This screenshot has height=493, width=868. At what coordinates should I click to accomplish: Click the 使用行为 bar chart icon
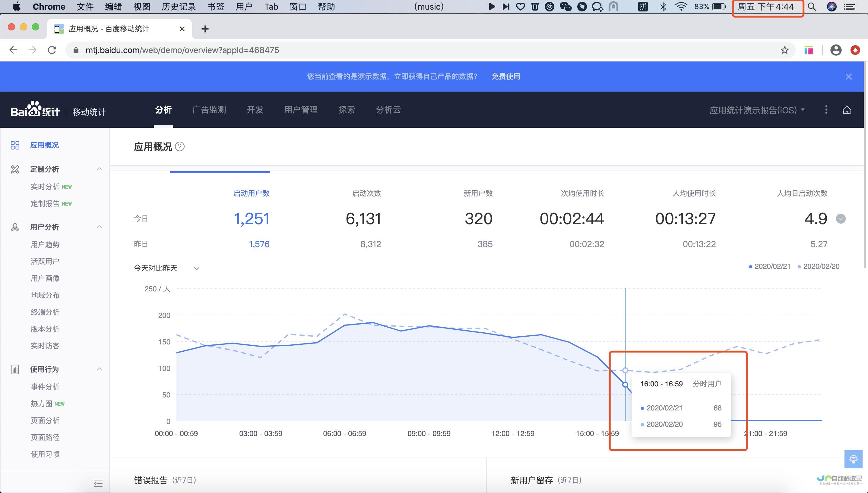pos(15,369)
